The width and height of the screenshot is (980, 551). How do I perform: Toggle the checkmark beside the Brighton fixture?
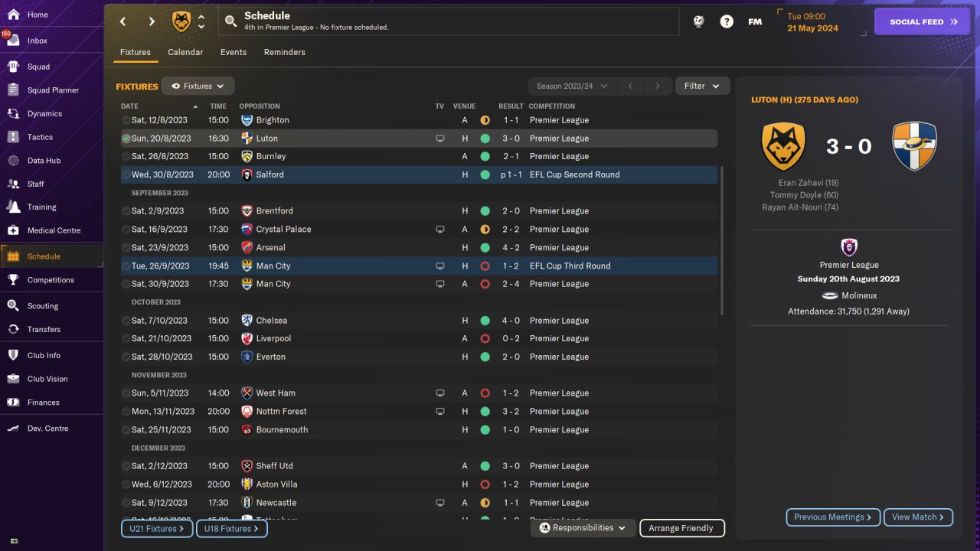coord(126,120)
